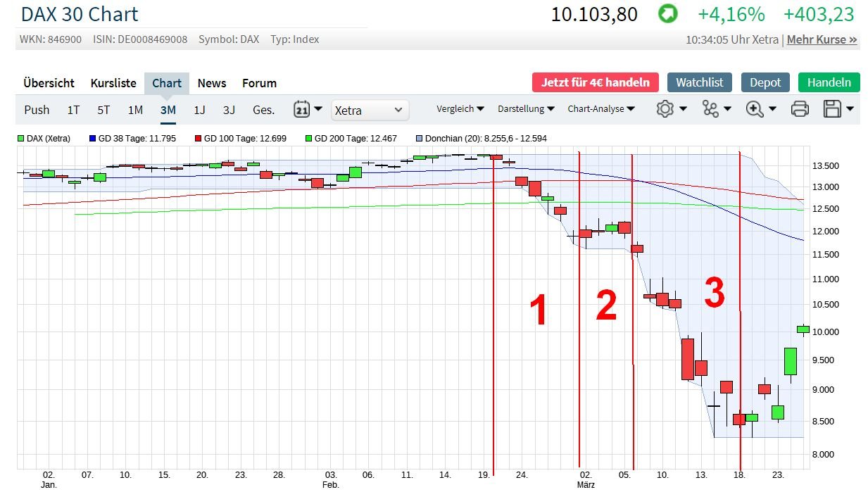Screen dimensions: 868x492
Task: Click the green up-arrow trend icon
Action: tap(667, 14)
